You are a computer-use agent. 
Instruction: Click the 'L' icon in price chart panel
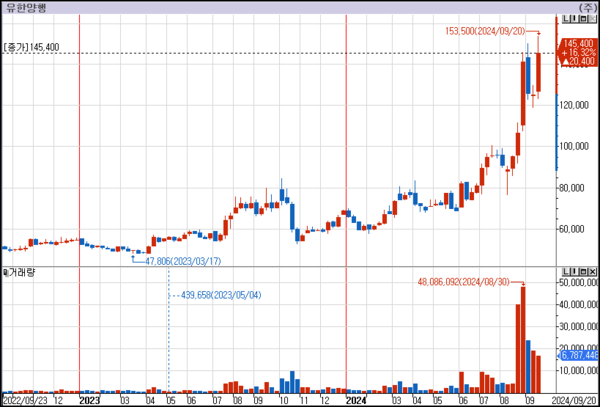click(x=564, y=19)
